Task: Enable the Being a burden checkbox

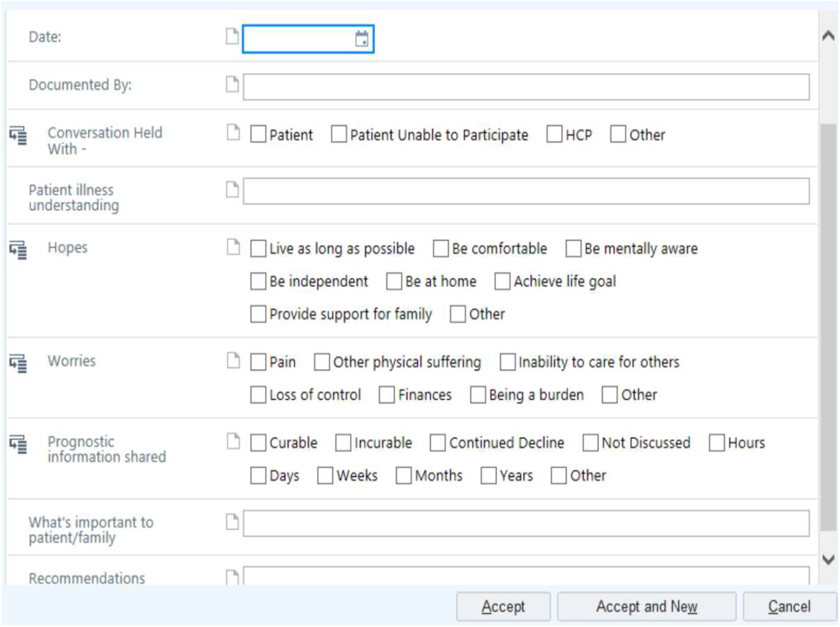Action: [x=478, y=395]
